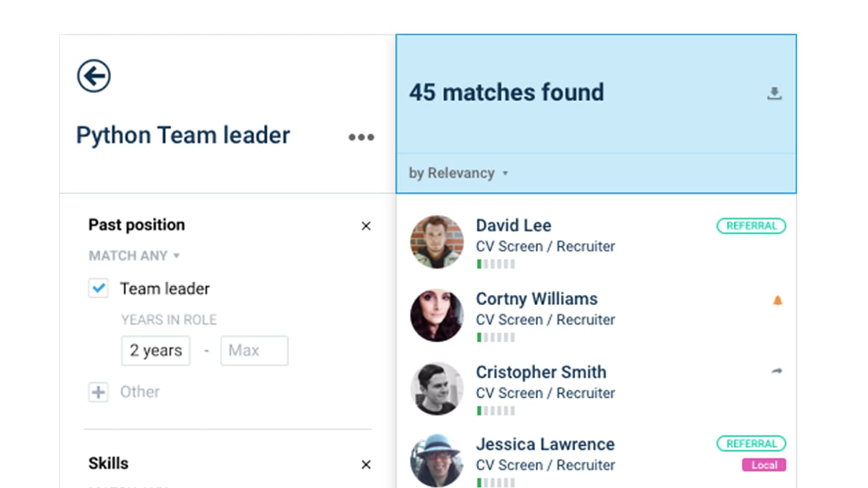
Task: Click David Lee's REFERRAL badge
Action: point(751,225)
